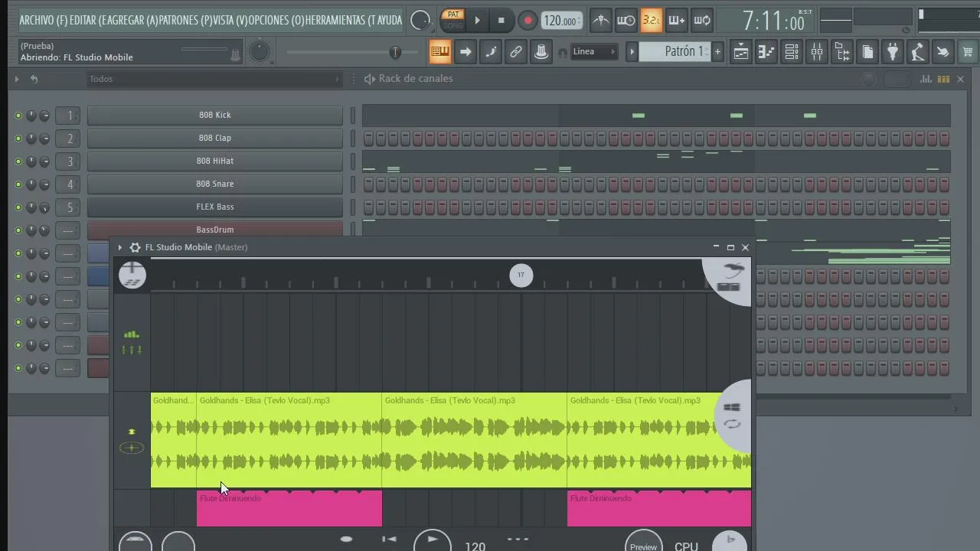Viewport: 980px width, 551px height.
Task: Toggle multilink to controllers knob icon
Action: (541, 52)
